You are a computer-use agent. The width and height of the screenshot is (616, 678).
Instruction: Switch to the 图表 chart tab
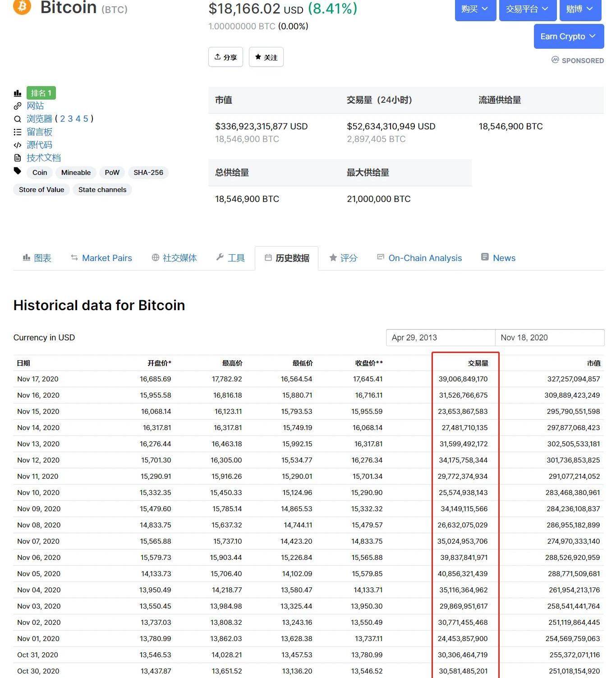[37, 258]
